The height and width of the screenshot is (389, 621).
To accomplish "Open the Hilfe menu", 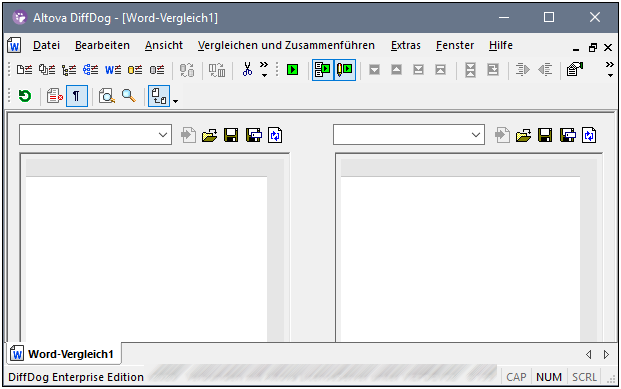I will pos(501,46).
